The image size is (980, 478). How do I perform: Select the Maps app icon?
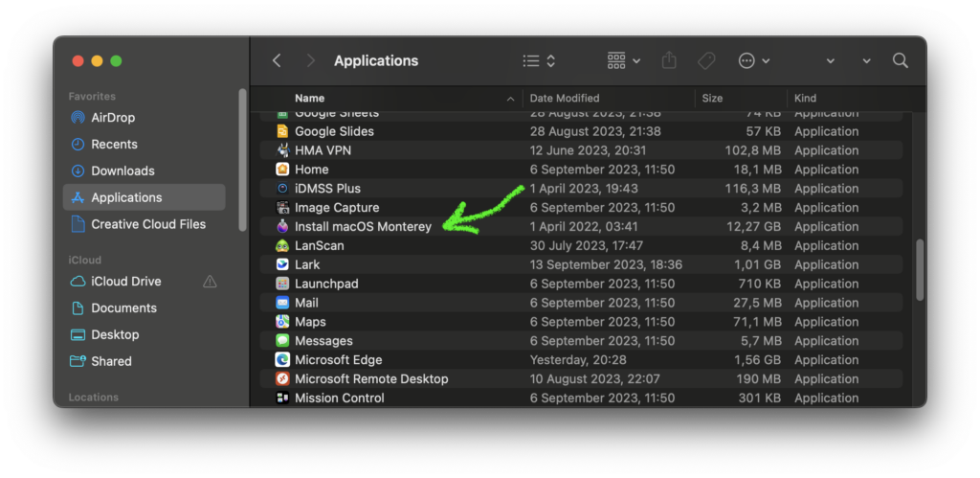(x=282, y=322)
